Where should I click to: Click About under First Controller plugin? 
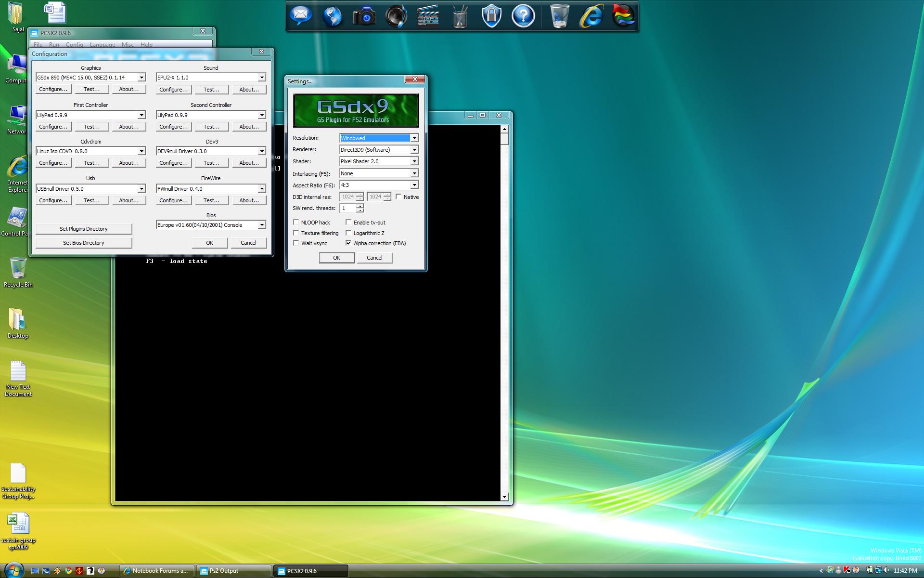tap(129, 127)
